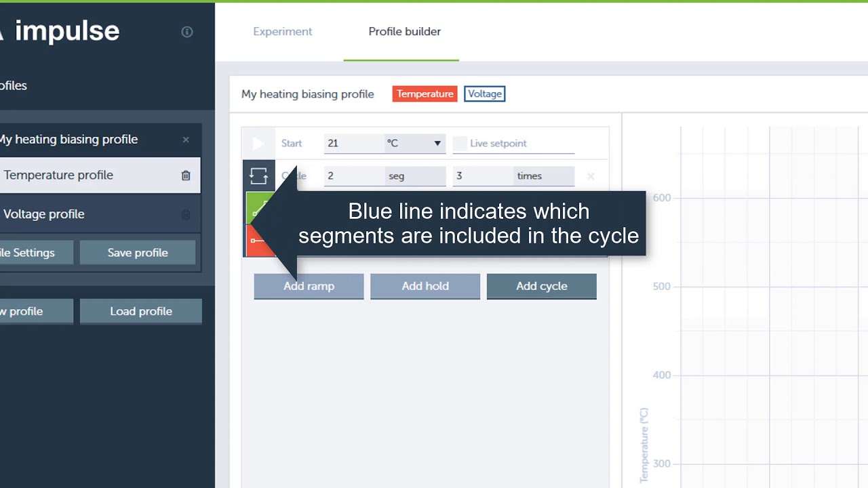Click the Add ramp button
This screenshot has width=868, height=488.
(x=309, y=286)
